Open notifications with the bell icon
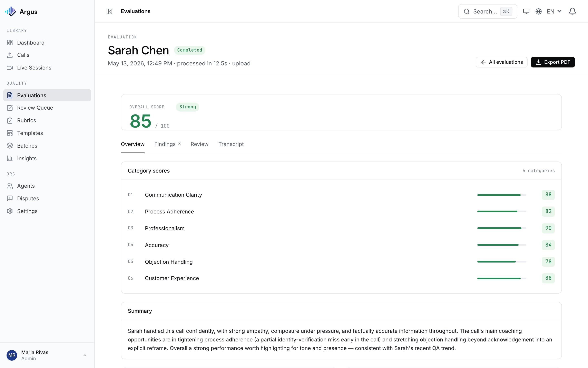The width and height of the screenshot is (588, 368). pos(572,11)
